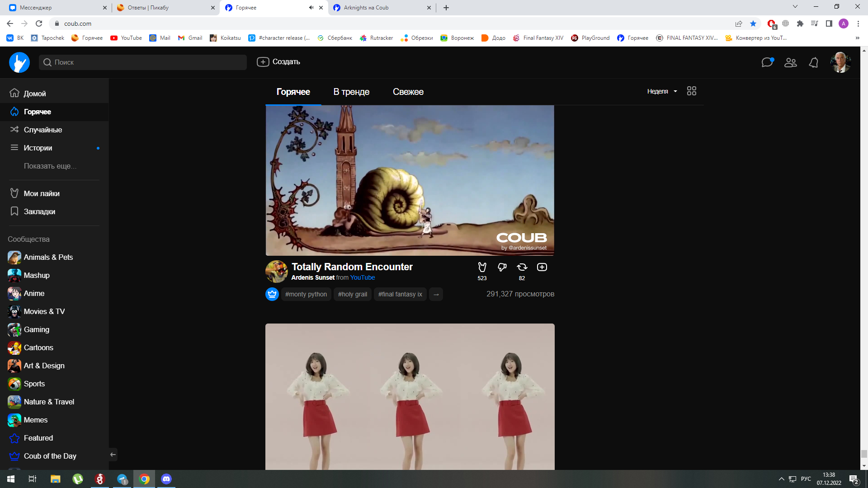Image resolution: width=868 pixels, height=488 pixels.
Task: Open the tab search dropdown arrow
Action: 795,7
